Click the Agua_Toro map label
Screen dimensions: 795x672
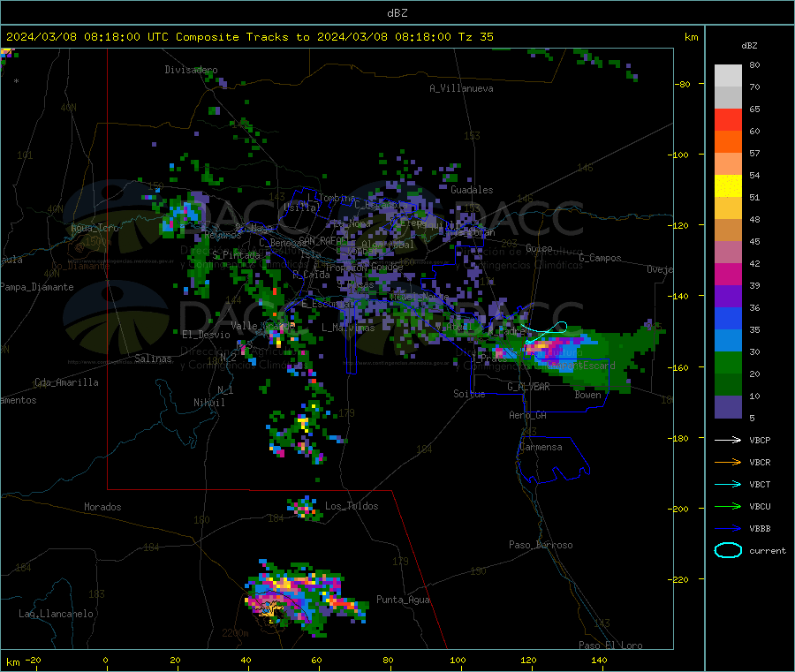95,228
